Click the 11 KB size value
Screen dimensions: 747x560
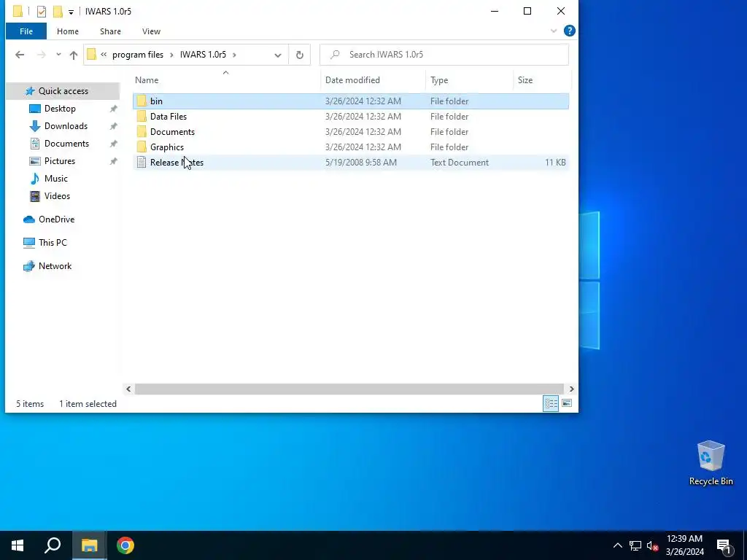click(x=555, y=163)
